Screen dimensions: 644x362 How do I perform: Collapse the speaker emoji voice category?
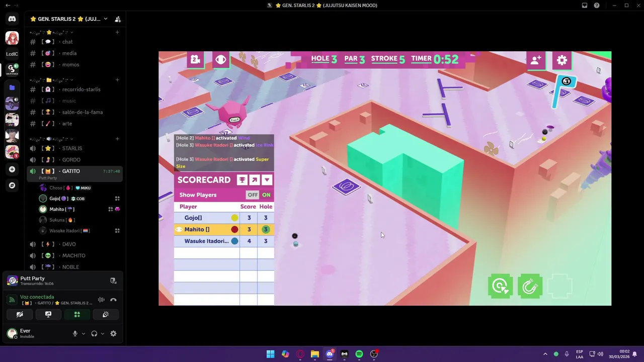point(51,139)
